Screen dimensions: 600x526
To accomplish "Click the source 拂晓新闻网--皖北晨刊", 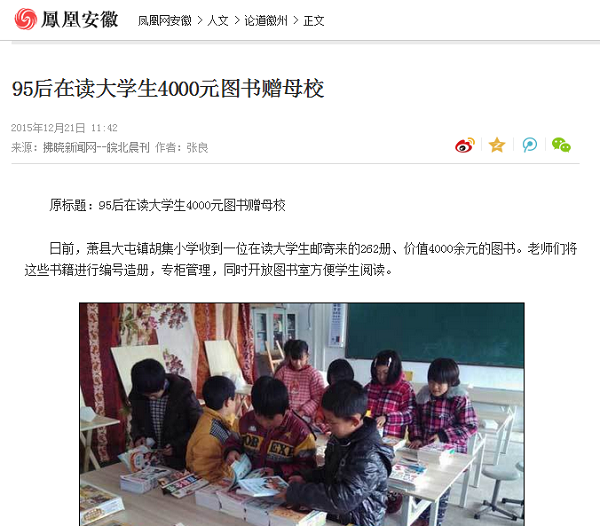I will click(x=96, y=147).
